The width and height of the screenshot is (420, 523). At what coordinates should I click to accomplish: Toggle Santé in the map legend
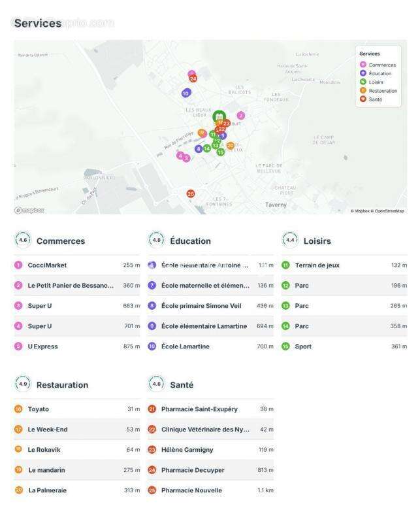[x=375, y=99]
